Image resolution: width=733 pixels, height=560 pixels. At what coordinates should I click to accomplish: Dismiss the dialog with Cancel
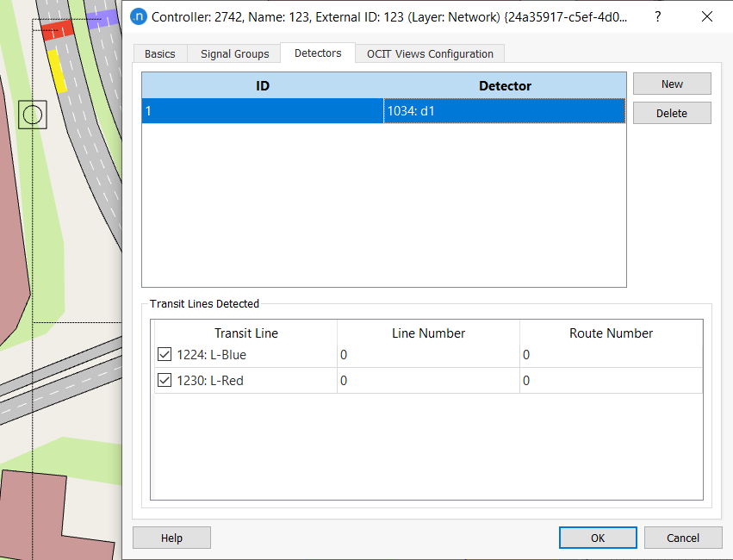pyautogui.click(x=683, y=537)
